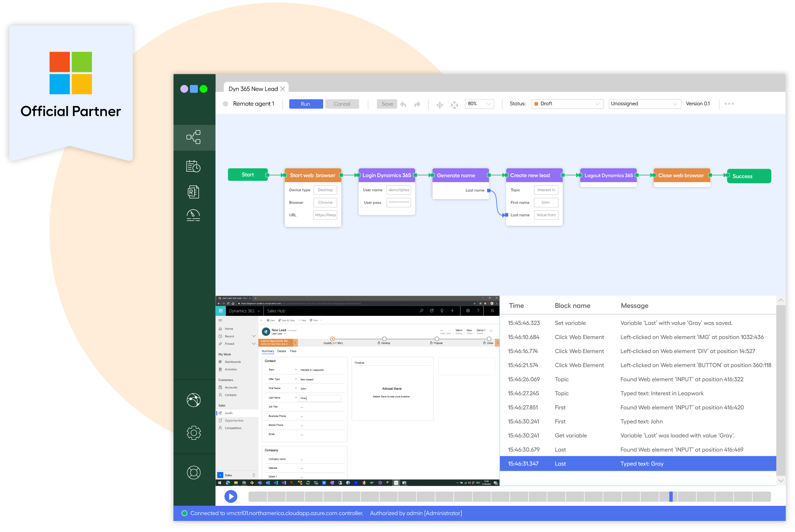Open the flow designer sidebar icon

coord(194,137)
